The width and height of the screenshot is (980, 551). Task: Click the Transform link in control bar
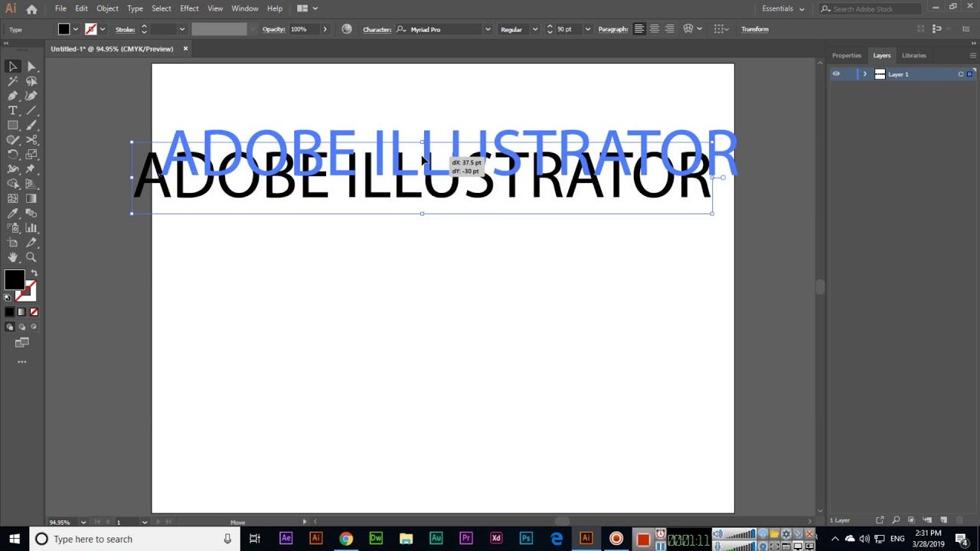tap(755, 29)
